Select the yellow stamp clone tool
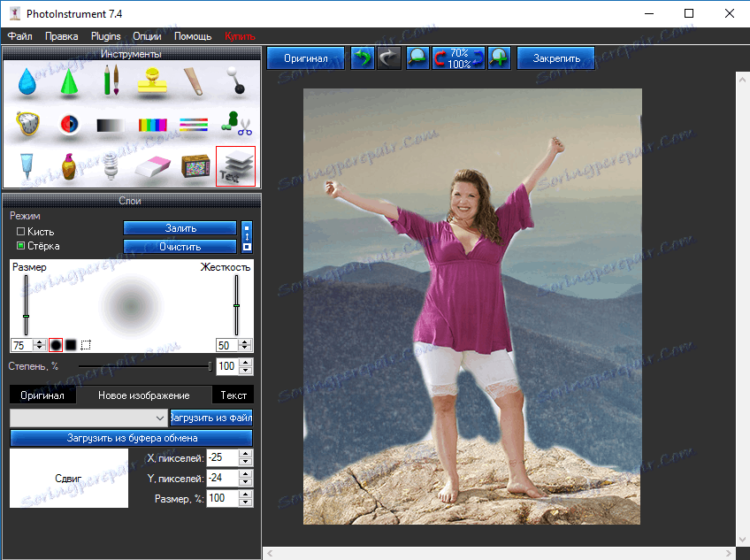The height and width of the screenshot is (560, 750). [152, 83]
